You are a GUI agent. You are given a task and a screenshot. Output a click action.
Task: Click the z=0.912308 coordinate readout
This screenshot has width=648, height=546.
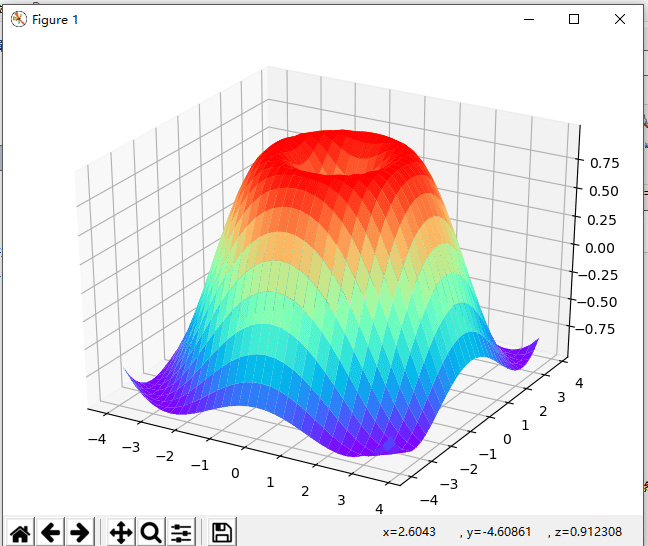click(588, 532)
